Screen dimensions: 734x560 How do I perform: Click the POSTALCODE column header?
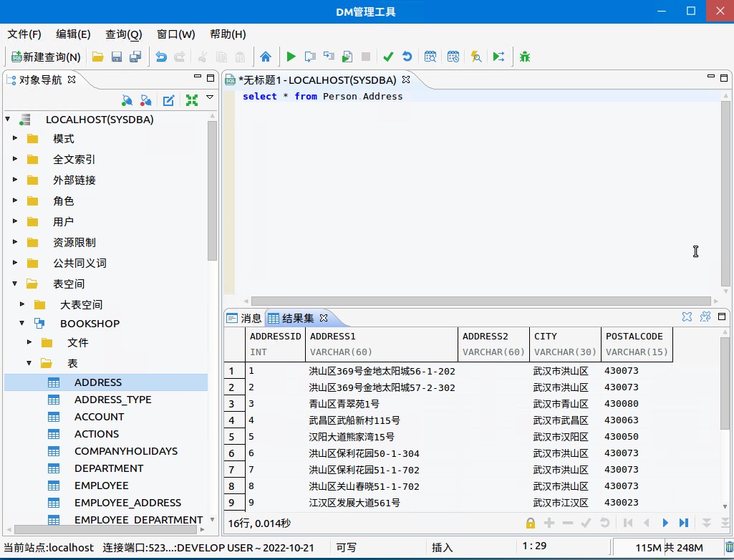tap(637, 344)
